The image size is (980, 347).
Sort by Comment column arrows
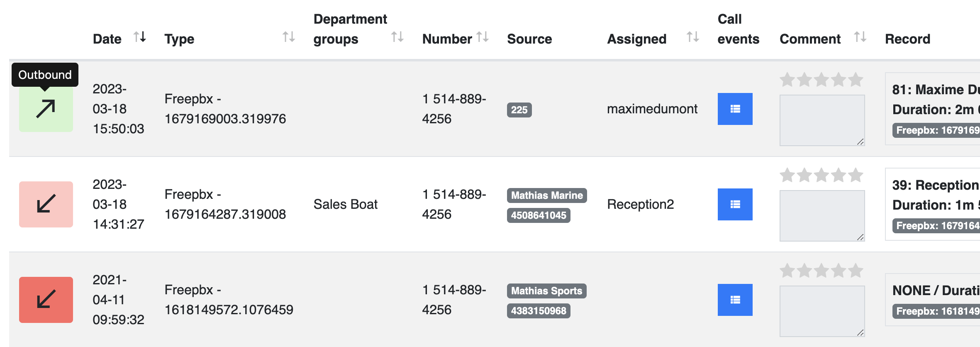pos(861,37)
